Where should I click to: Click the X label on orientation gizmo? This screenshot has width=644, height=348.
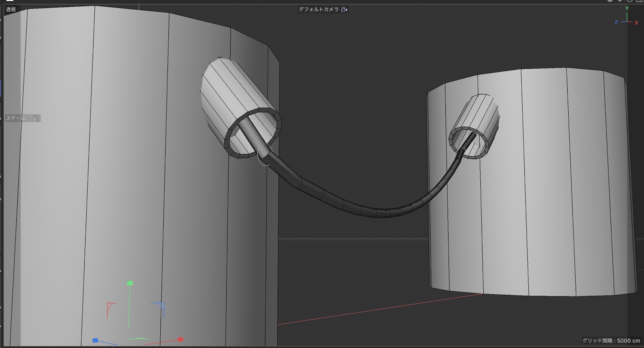tap(636, 23)
